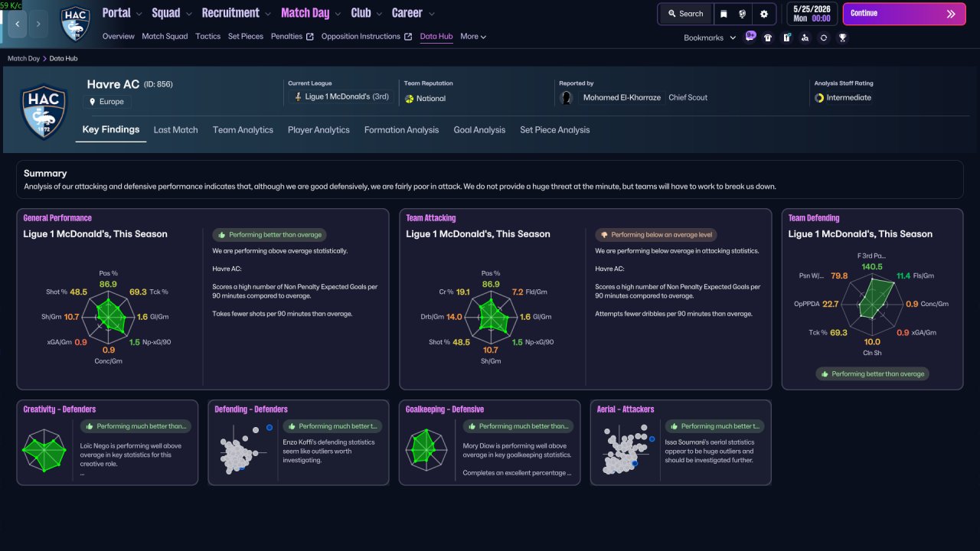Open the scouting search shortcut icon
980x551 pixels.
[x=805, y=37]
